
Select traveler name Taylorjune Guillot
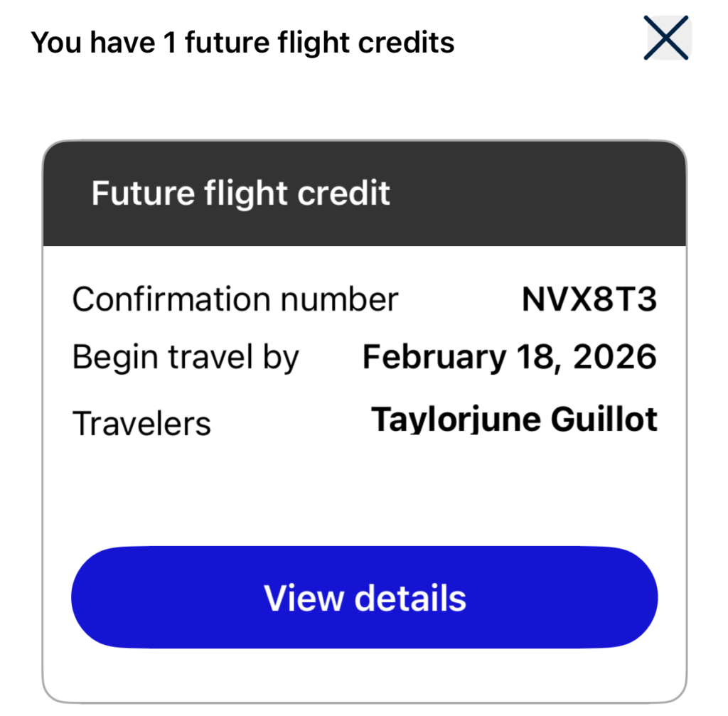click(x=514, y=420)
